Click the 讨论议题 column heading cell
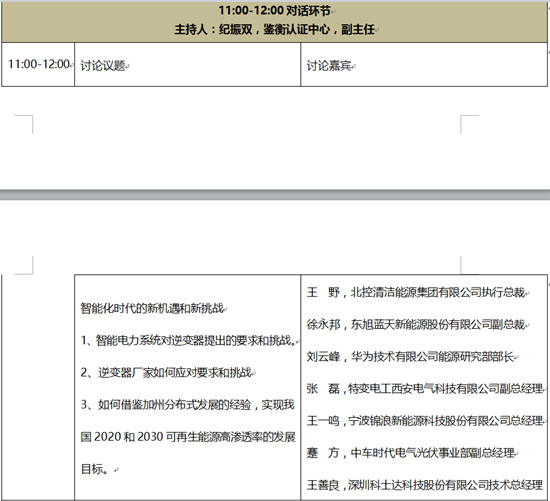 click(188, 65)
